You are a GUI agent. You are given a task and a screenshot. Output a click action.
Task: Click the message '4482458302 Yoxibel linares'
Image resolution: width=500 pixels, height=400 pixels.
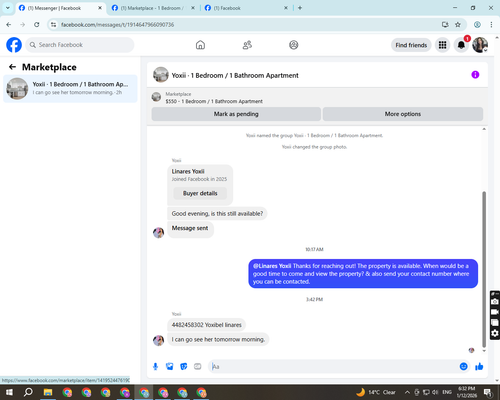coord(206,325)
